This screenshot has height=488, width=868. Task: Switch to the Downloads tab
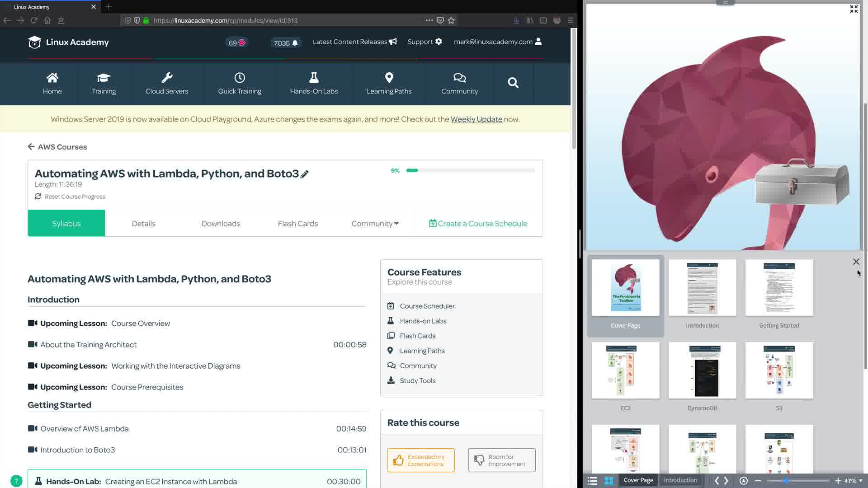tap(221, 224)
